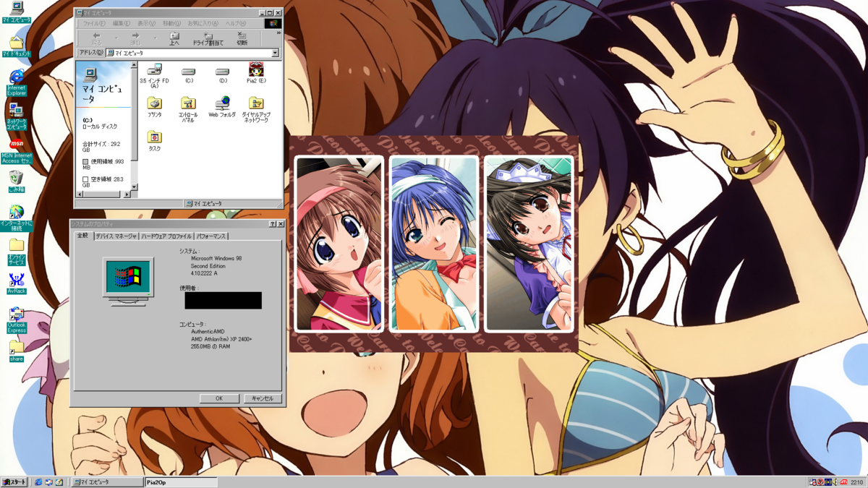The height and width of the screenshot is (488, 868).
Task: Open the 移動(G) menu
Action: pyautogui.click(x=171, y=23)
